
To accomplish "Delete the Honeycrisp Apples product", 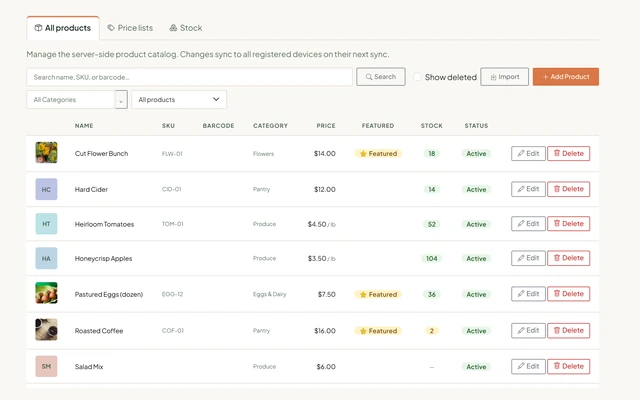I will click(569, 258).
